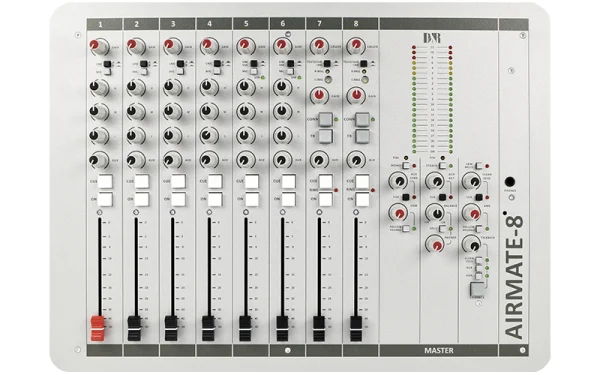Toggle FOLLOW PHONES button under CRM knob
This screenshot has height=375, width=600.
[x=406, y=229]
